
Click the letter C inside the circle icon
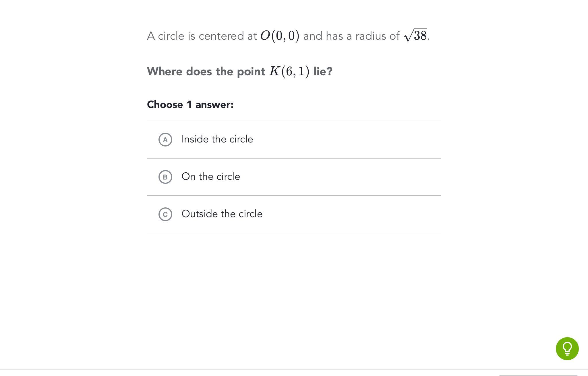point(165,215)
